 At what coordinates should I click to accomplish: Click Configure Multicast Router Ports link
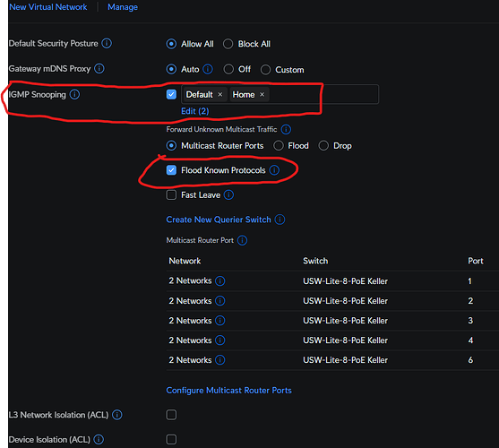tap(228, 391)
